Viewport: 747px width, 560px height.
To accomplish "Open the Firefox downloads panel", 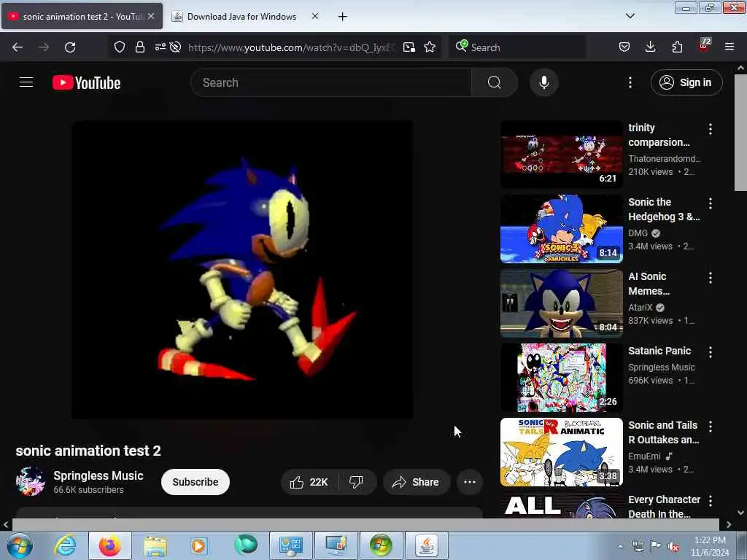I will [650, 47].
